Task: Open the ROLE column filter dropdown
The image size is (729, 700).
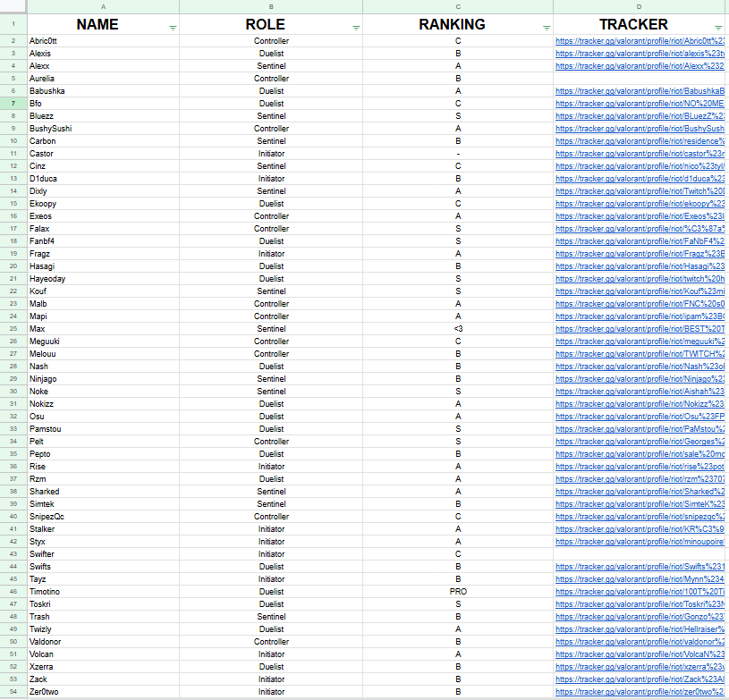Action: (x=356, y=28)
